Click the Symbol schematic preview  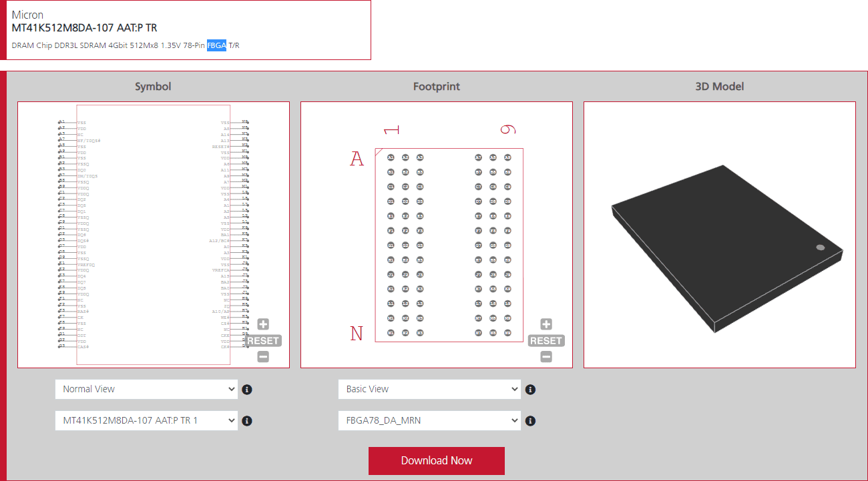[x=154, y=235]
